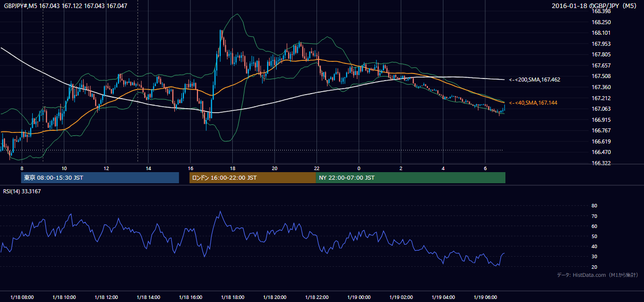Select hour 18 on the price chart time axis
The image size is (644, 302).
pyautogui.click(x=232, y=168)
